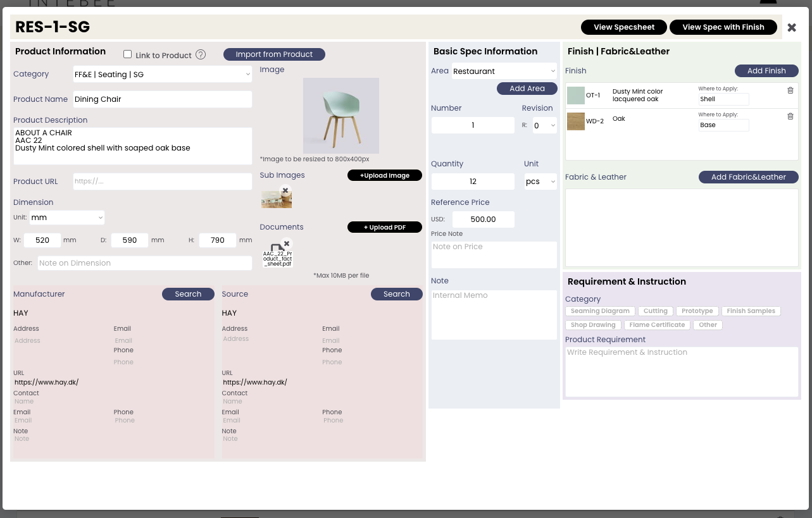Toggle the Cutting requirement category
812x518 pixels.
coord(656,311)
